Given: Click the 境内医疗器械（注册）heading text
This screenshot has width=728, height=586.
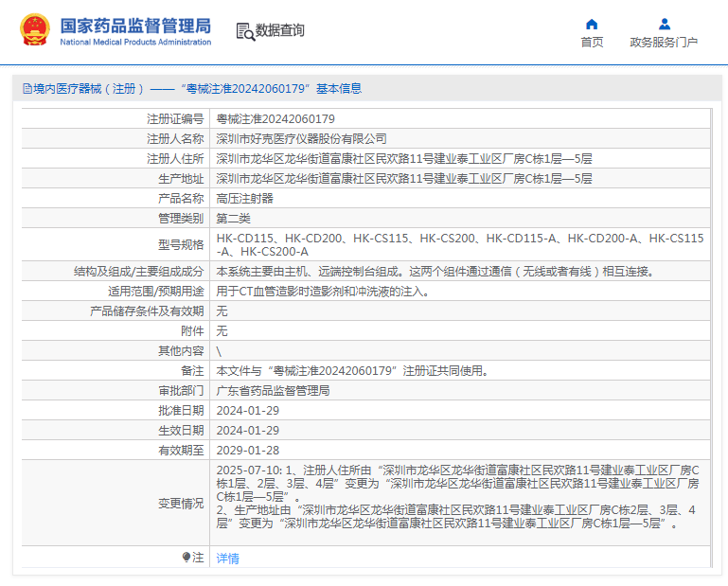Looking at the screenshot, I should tap(88, 88).
